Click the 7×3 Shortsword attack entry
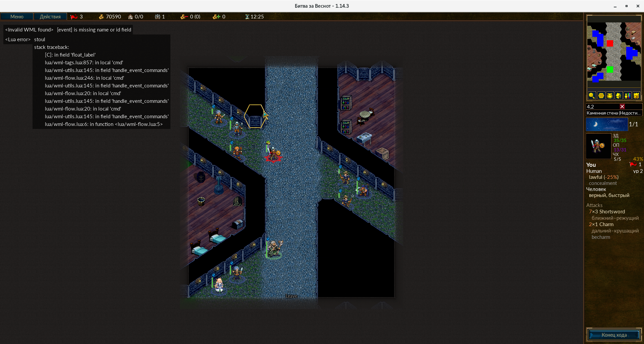 point(607,212)
